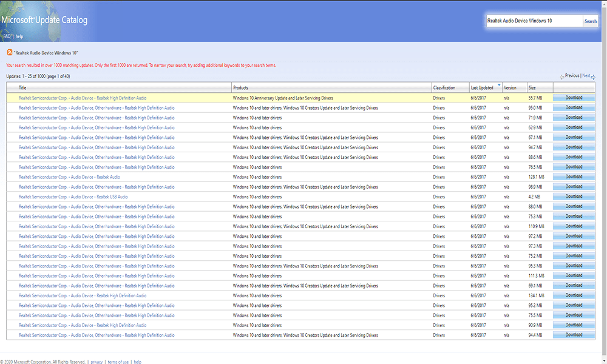This screenshot has height=364, width=607.
Task: Open the 'Audio Device - Realtek Audio' title link
Action: pyautogui.click(x=69, y=177)
